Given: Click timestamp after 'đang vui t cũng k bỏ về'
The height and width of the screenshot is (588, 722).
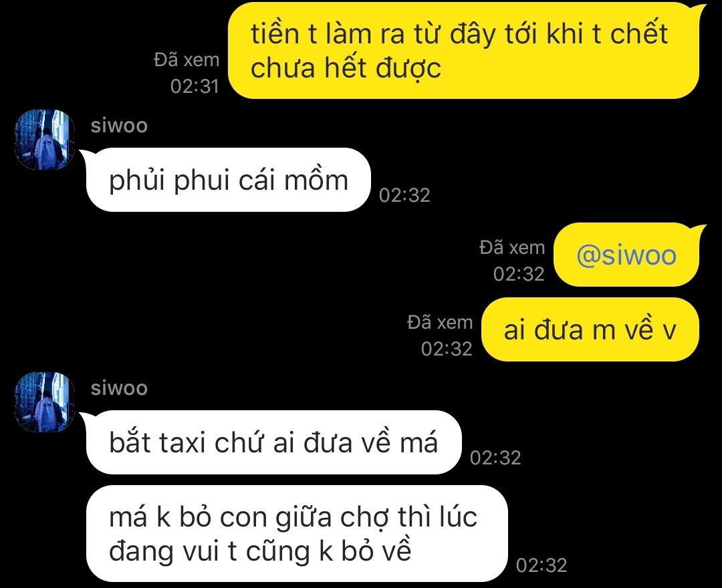Looking at the screenshot, I should (541, 565).
